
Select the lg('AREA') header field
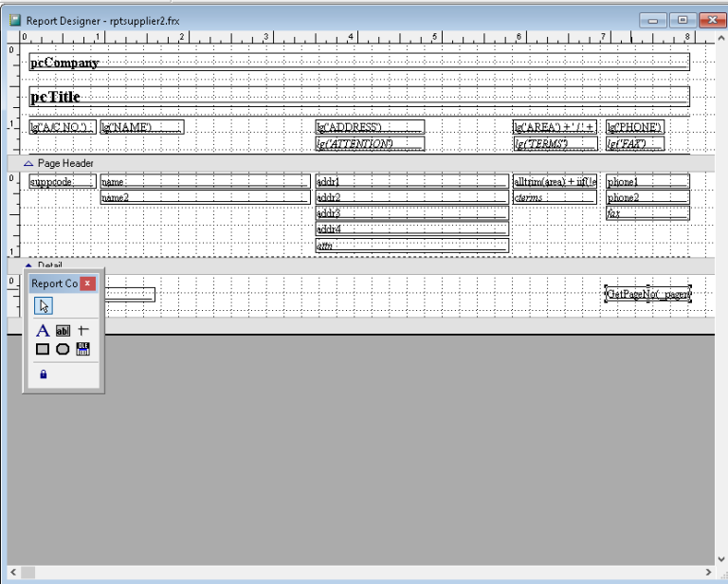pos(555,127)
